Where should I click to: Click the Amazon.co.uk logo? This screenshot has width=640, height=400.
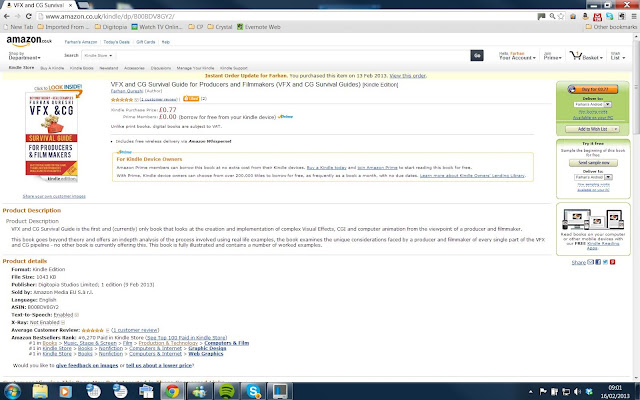(29, 41)
